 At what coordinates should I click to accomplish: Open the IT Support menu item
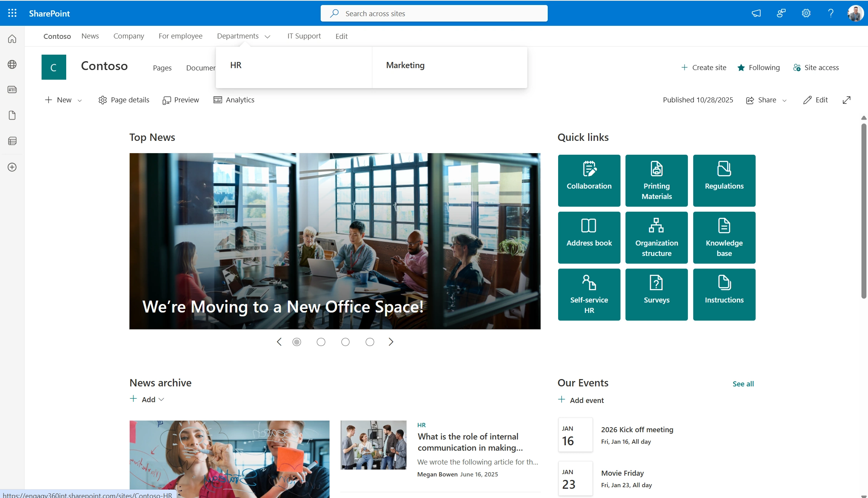click(x=304, y=36)
